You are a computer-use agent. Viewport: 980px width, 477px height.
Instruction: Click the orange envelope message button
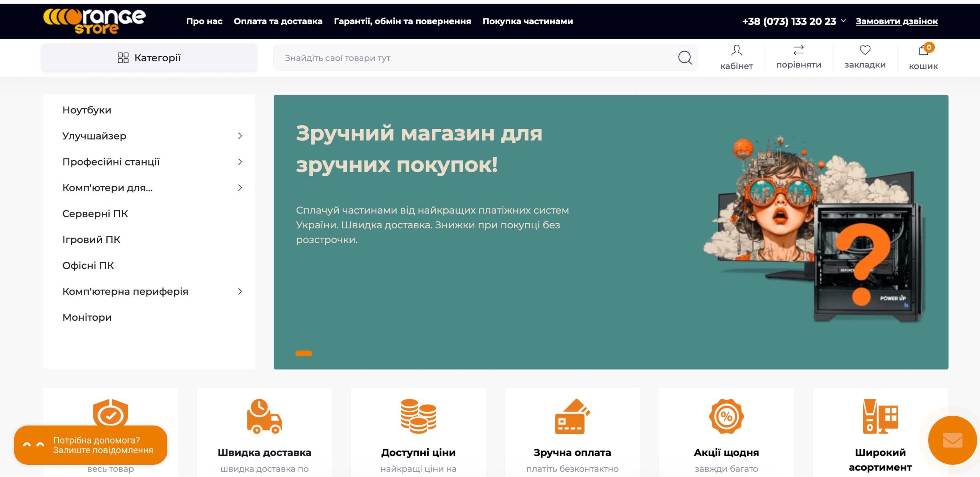pos(952,440)
